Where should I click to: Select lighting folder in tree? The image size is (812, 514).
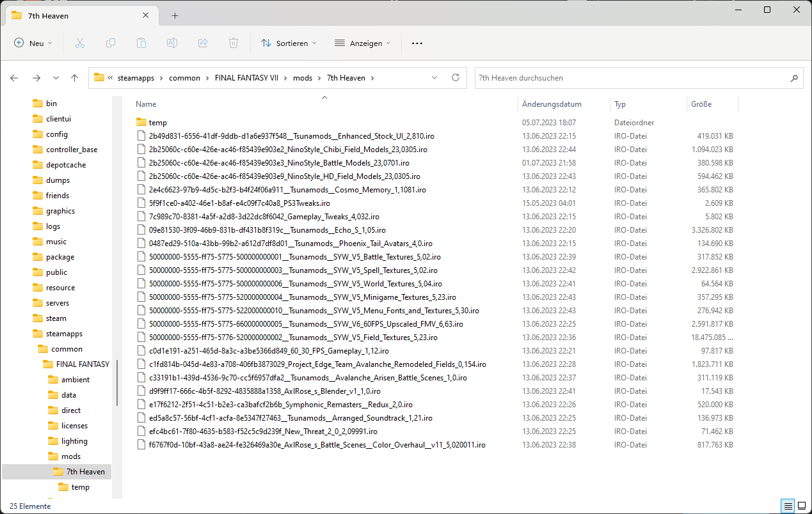pyautogui.click(x=74, y=441)
